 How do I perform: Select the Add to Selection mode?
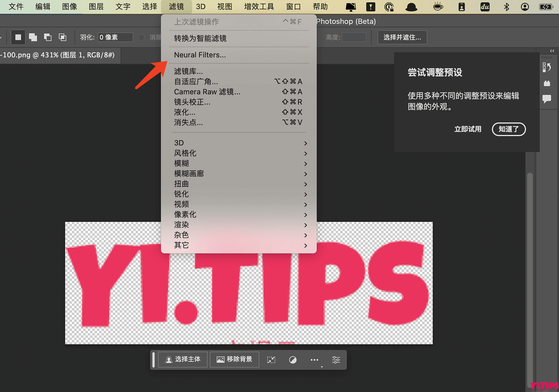point(33,37)
